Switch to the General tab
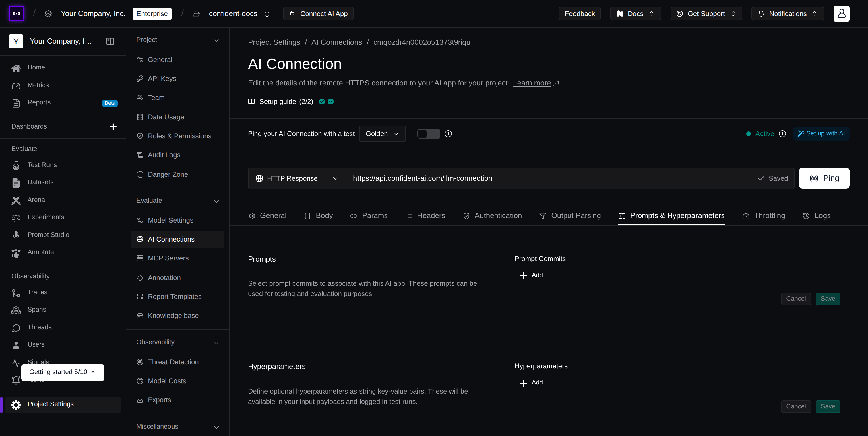Image resolution: width=868 pixels, height=436 pixels. (x=267, y=216)
